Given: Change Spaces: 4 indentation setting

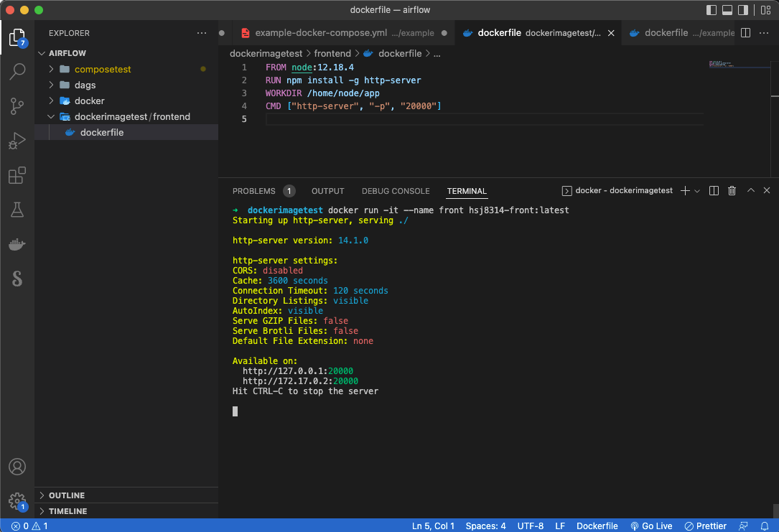Looking at the screenshot, I should pos(485,526).
